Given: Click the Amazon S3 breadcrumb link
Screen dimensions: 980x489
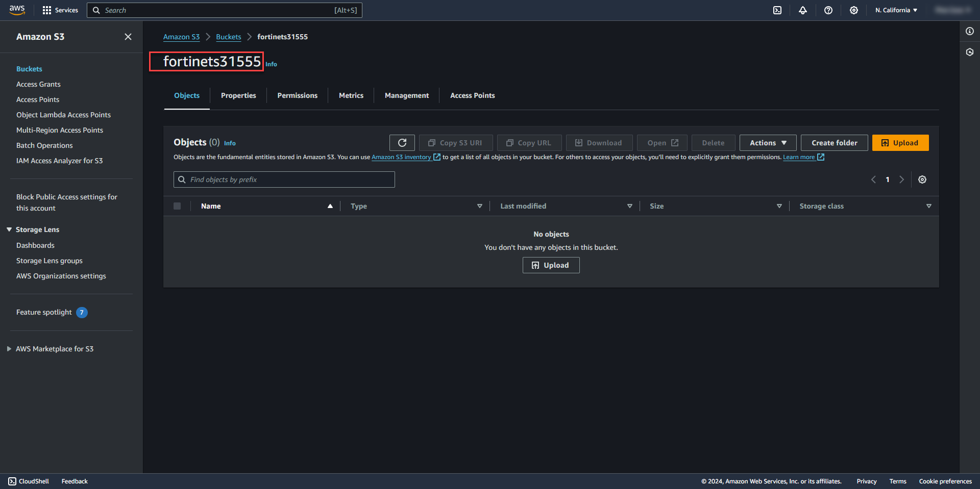Looking at the screenshot, I should (x=182, y=37).
